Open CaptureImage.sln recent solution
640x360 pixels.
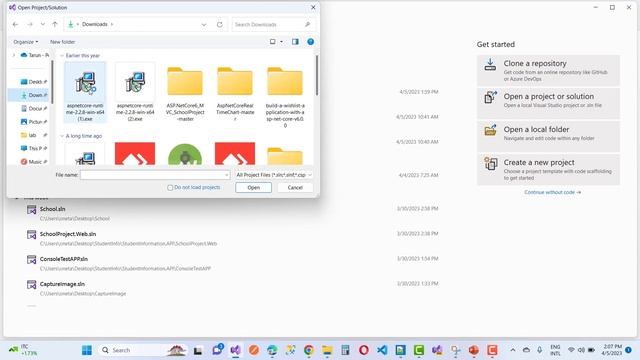tap(233, 288)
